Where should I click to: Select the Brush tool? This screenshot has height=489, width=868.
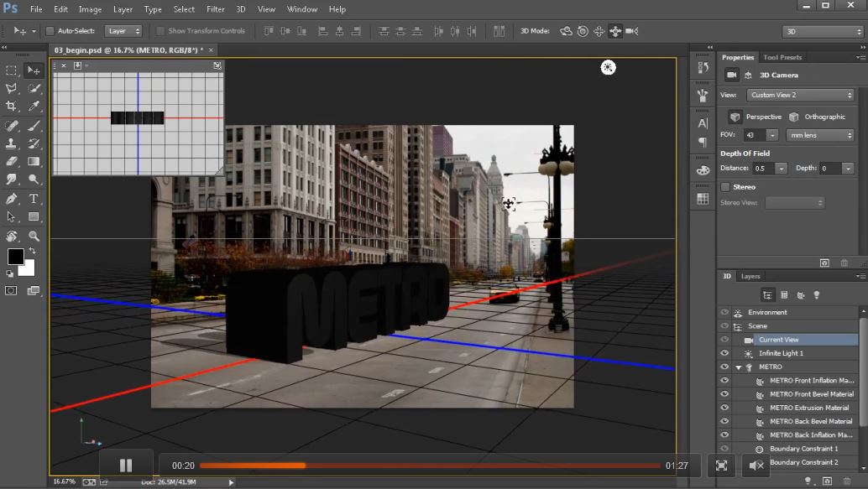(34, 126)
